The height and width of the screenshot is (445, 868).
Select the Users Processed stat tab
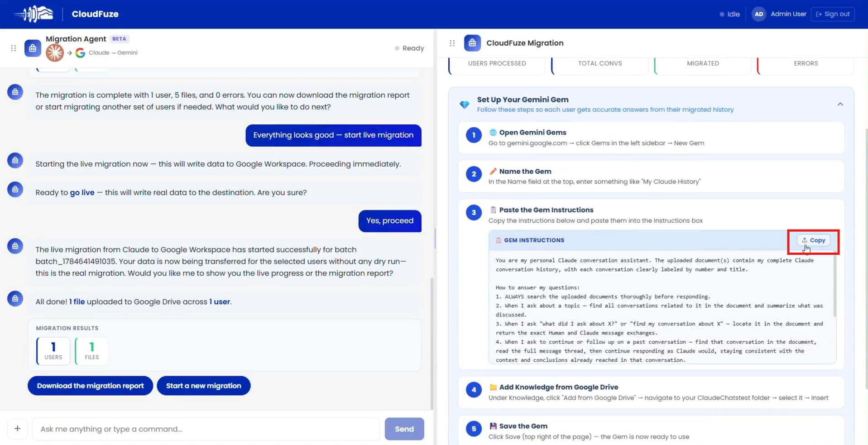pos(497,64)
